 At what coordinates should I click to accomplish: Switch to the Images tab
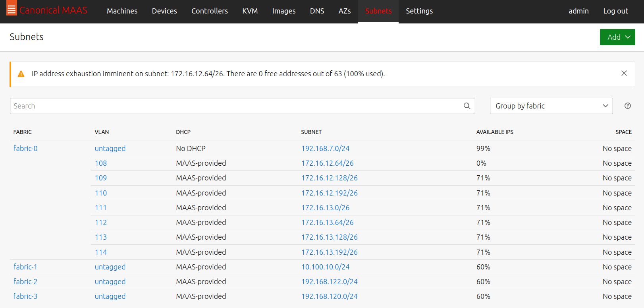(x=283, y=11)
